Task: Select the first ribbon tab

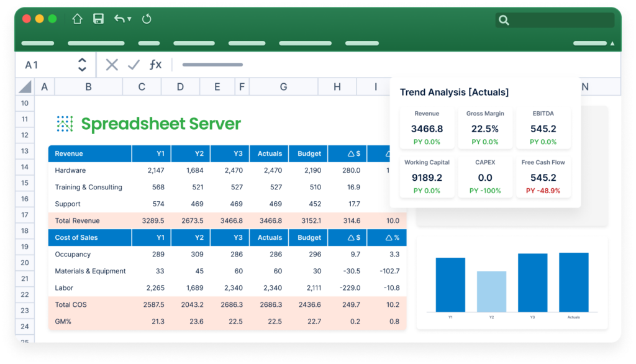Action: [x=37, y=43]
